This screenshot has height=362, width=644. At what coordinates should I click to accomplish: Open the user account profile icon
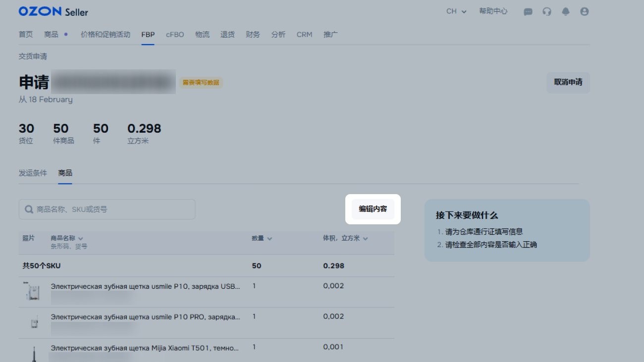tap(585, 11)
